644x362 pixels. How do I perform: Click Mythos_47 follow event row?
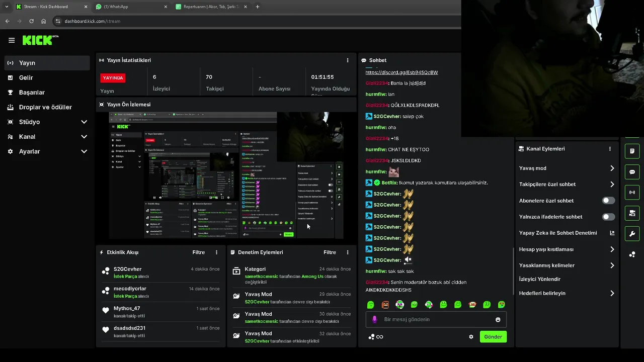point(160,311)
